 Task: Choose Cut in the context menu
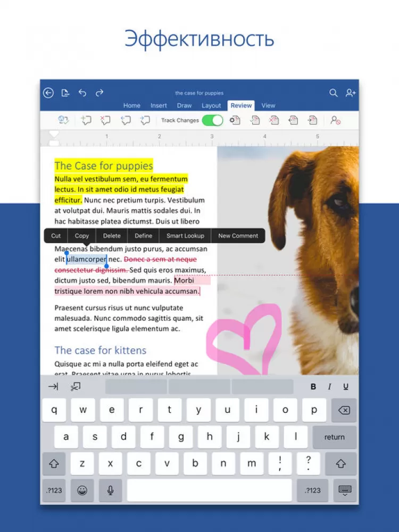pos(56,236)
